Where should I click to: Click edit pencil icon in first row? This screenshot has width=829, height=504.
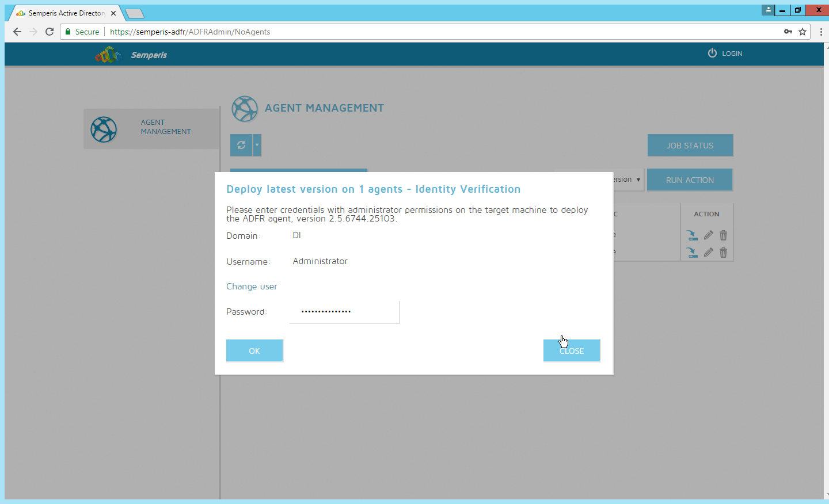(x=708, y=235)
